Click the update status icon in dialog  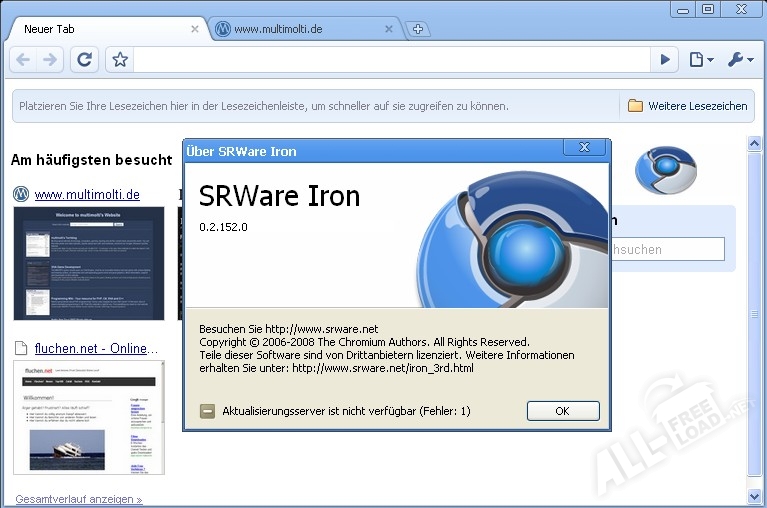point(207,411)
